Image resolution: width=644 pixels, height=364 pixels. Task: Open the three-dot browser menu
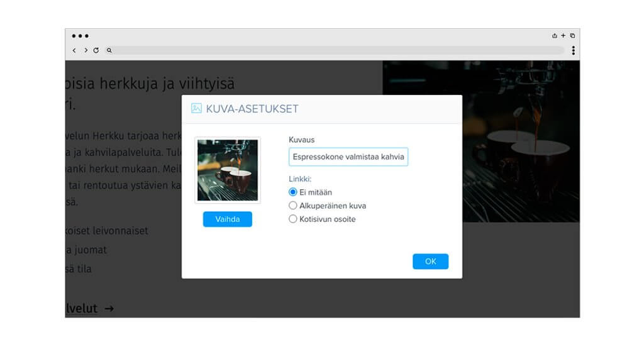[x=574, y=50]
